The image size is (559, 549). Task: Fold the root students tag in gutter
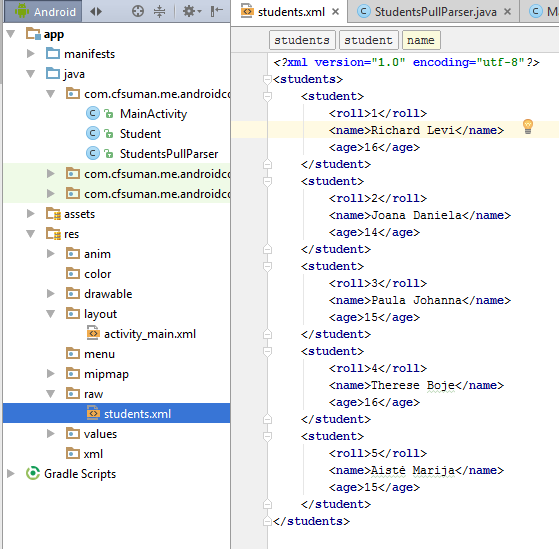[267, 79]
